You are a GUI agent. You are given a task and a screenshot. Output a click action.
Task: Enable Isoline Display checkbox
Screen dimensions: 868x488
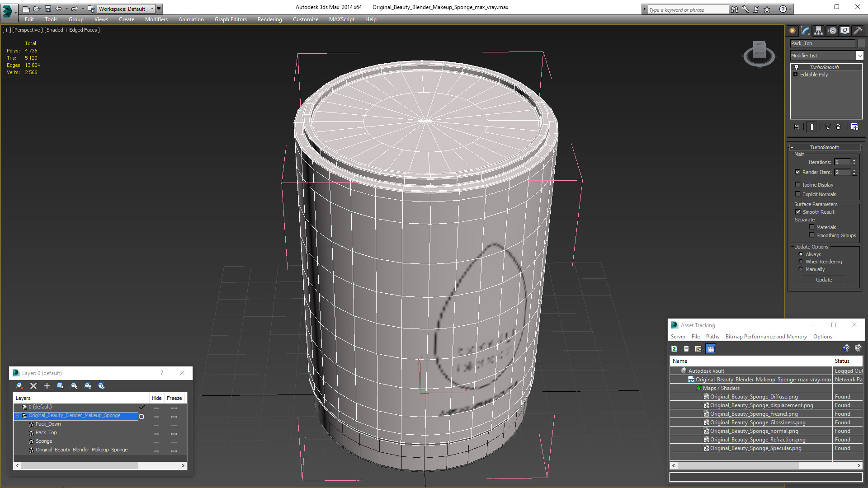798,184
